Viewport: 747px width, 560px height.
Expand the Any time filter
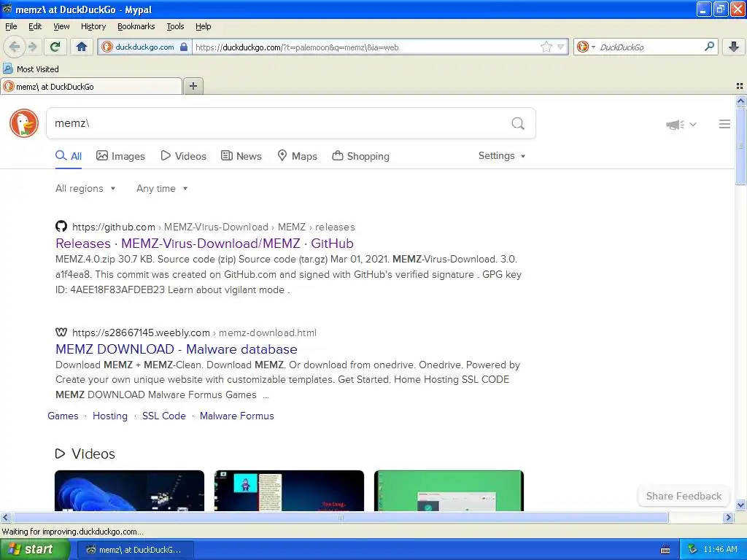(162, 189)
